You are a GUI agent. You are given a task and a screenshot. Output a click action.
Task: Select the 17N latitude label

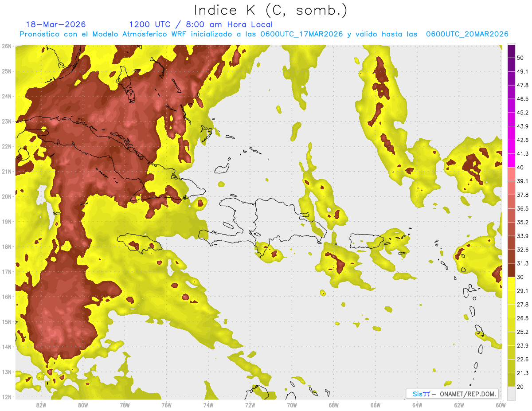6,272
